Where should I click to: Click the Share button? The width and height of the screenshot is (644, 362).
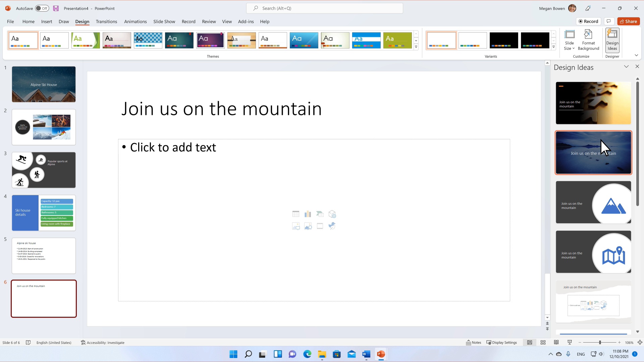(629, 21)
